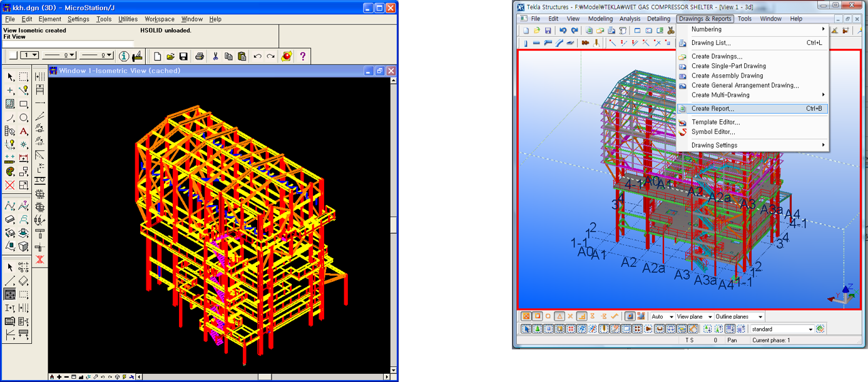868x382 pixels.
Task: Open Element Information with the 'i' icon
Action: coord(124,56)
